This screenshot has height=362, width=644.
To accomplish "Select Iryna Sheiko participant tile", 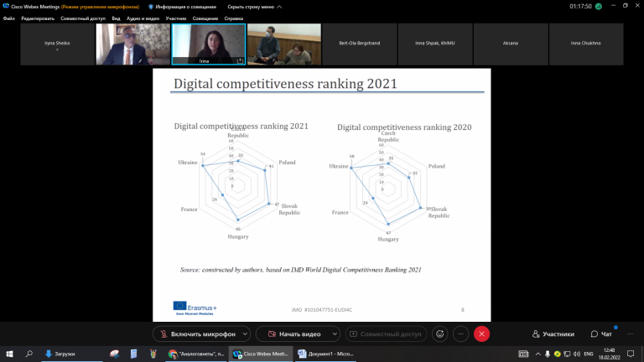I will pos(58,44).
